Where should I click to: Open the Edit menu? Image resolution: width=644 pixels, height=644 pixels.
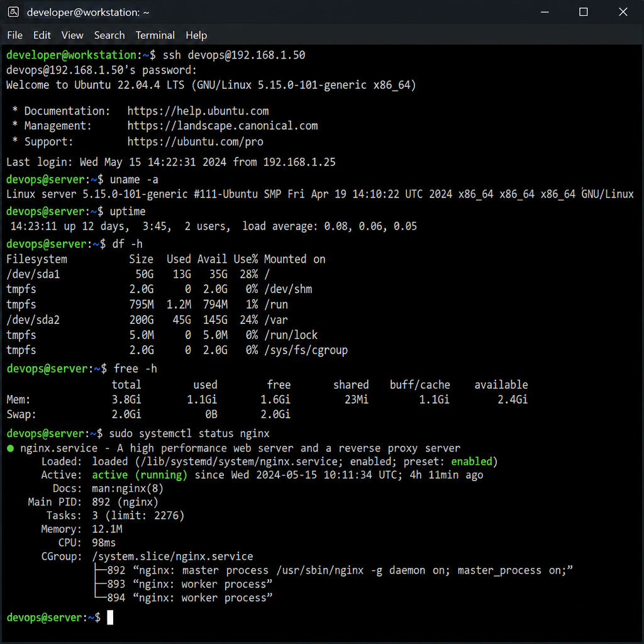point(42,35)
